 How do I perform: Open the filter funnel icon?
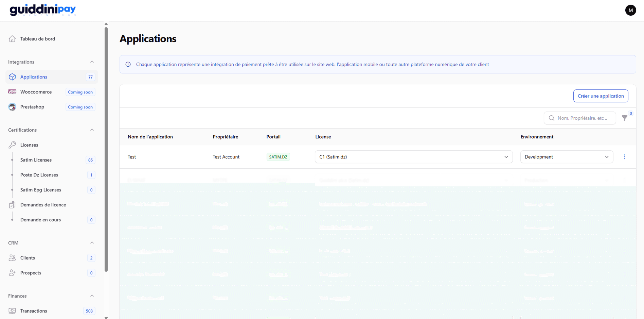pos(625,118)
